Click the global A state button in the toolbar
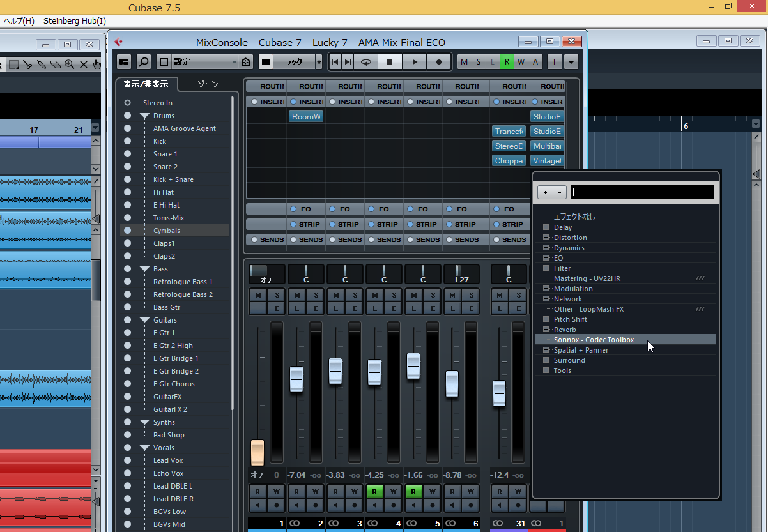Image resolution: width=768 pixels, height=532 pixels. [x=535, y=62]
